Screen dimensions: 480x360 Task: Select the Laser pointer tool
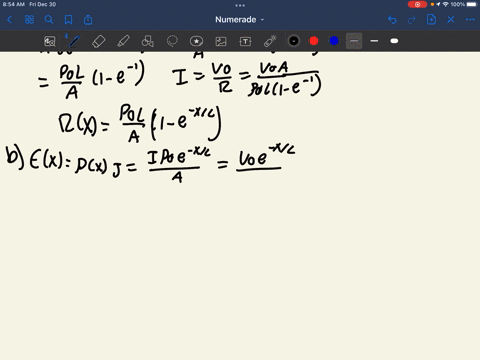coord(270,41)
